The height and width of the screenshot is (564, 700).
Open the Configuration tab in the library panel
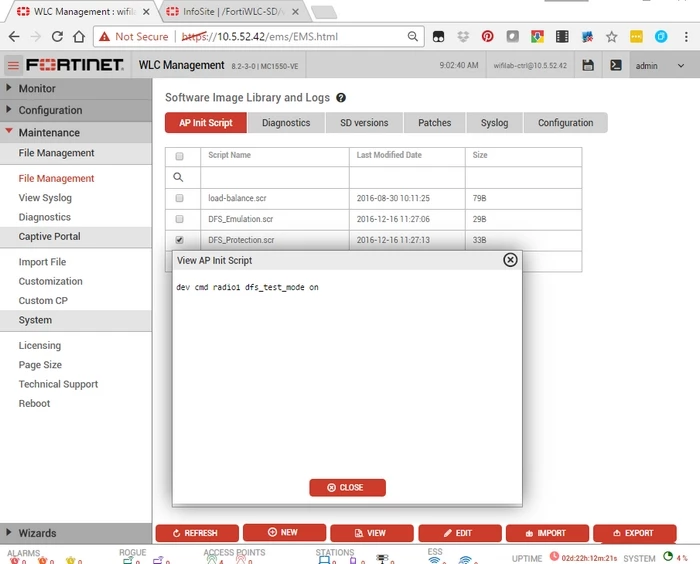pos(566,122)
